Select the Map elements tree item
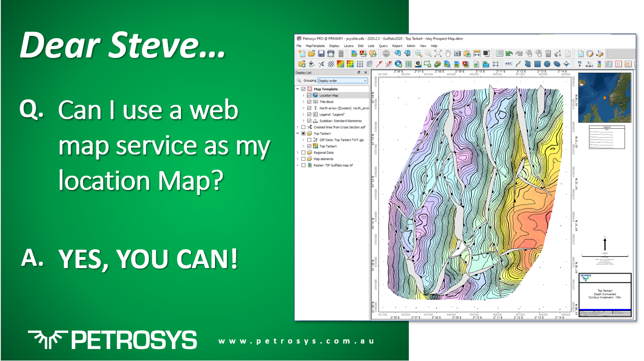 click(323, 159)
